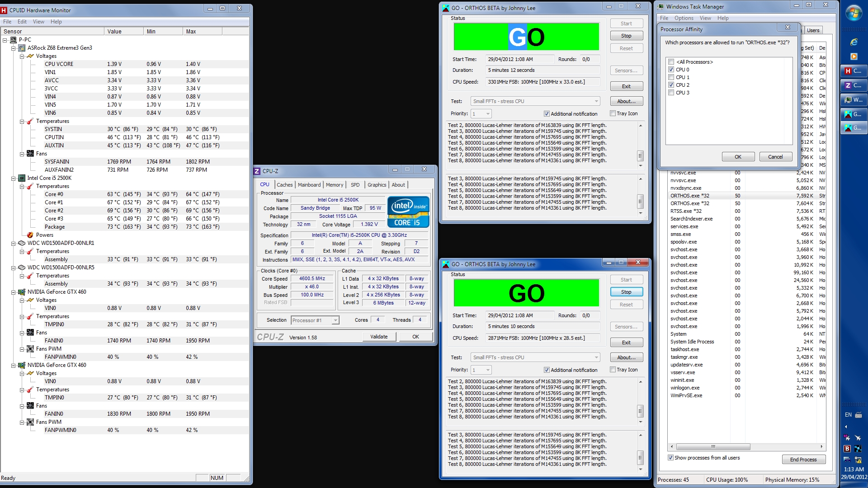This screenshot has width=868, height=488.
Task: Click the Windows Start orb
Action: click(x=854, y=13)
